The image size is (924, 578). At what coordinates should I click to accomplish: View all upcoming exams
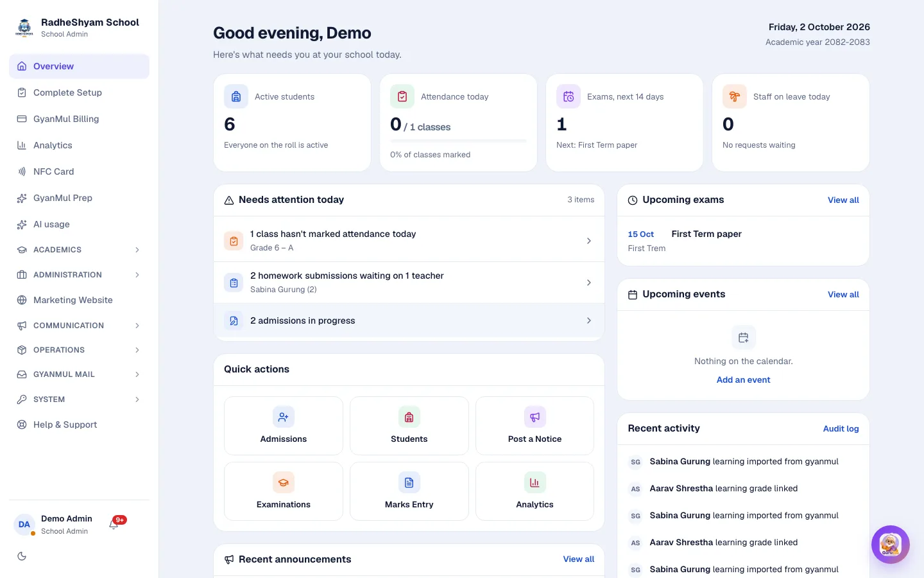click(x=843, y=200)
